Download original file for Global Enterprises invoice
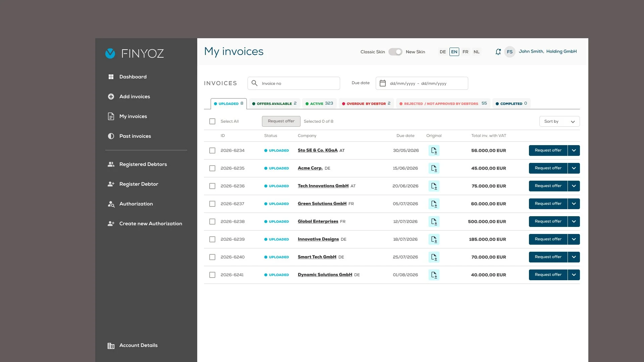 point(434,222)
